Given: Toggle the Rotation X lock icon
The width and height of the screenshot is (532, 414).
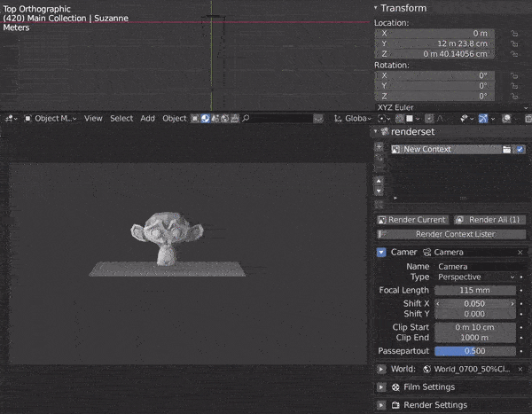Looking at the screenshot, I should [514, 75].
